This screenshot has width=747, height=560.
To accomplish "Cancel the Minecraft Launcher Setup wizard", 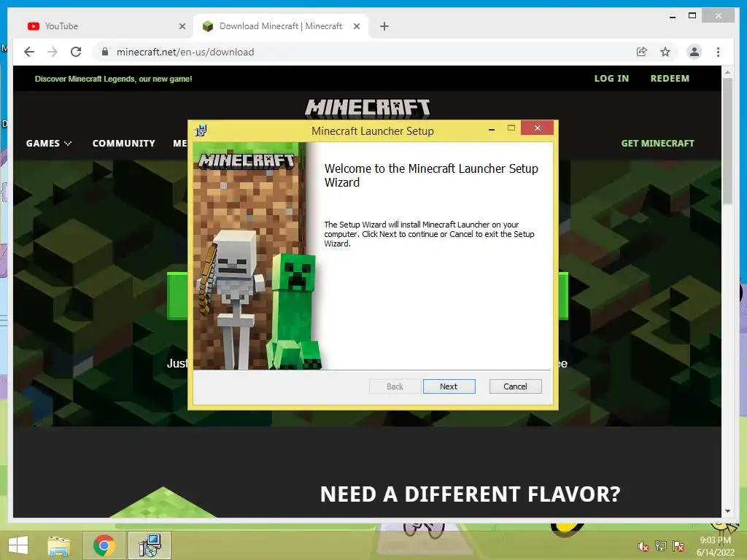I will (515, 386).
